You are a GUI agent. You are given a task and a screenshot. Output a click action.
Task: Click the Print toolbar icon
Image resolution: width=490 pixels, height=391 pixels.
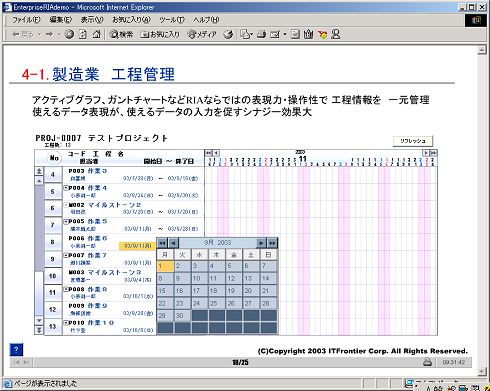point(261,34)
